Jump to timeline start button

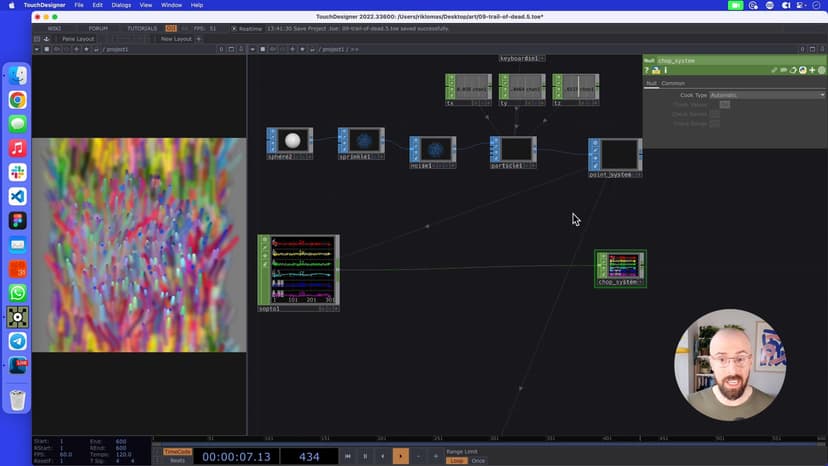pos(348,456)
